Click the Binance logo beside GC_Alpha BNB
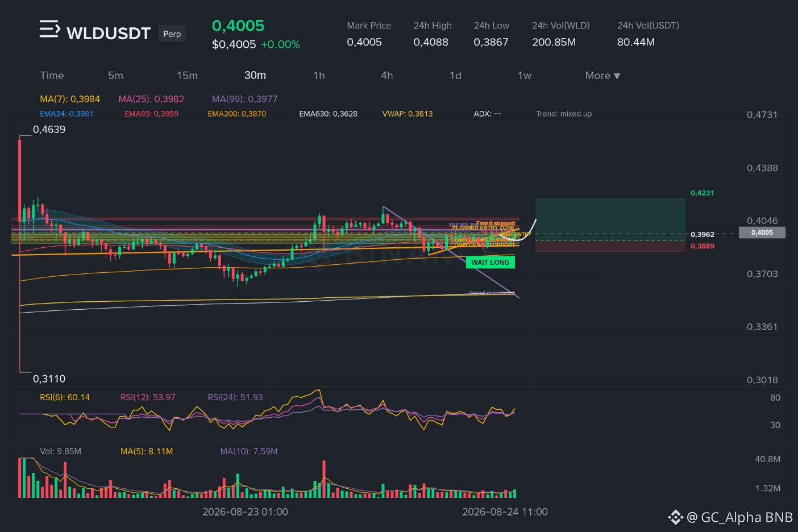Screen dimensions: 798x532 coord(675,517)
